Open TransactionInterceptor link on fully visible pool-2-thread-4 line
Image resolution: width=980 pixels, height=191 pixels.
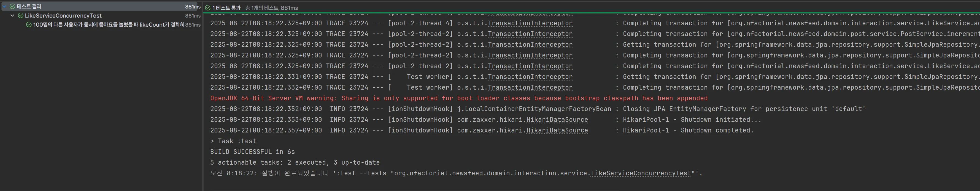[x=530, y=23]
